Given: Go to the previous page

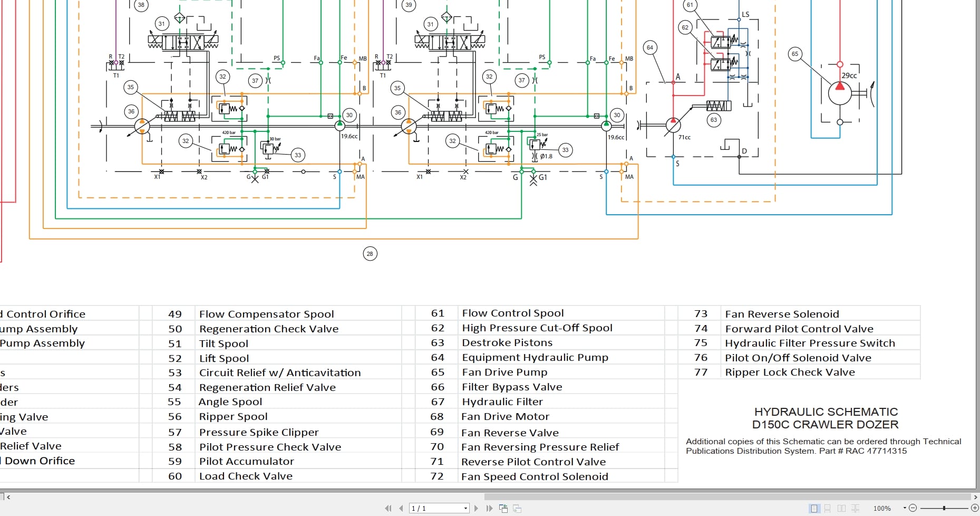Looking at the screenshot, I should [x=401, y=508].
